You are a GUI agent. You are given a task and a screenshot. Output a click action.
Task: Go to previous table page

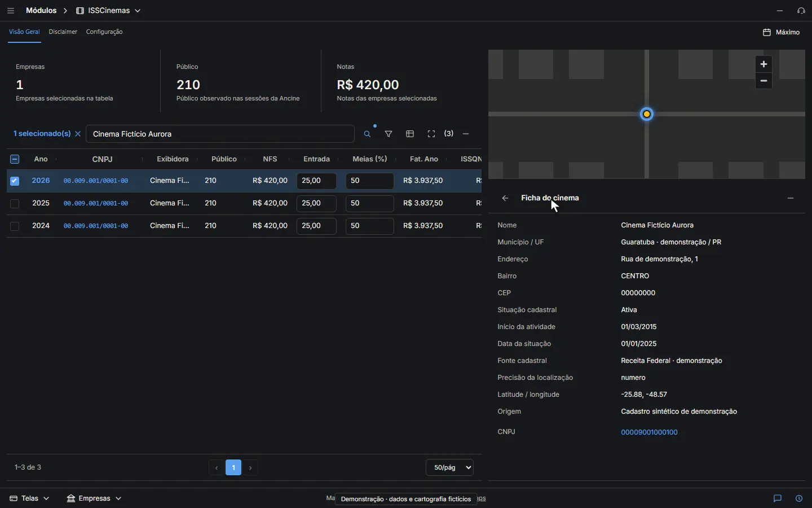coord(217,468)
